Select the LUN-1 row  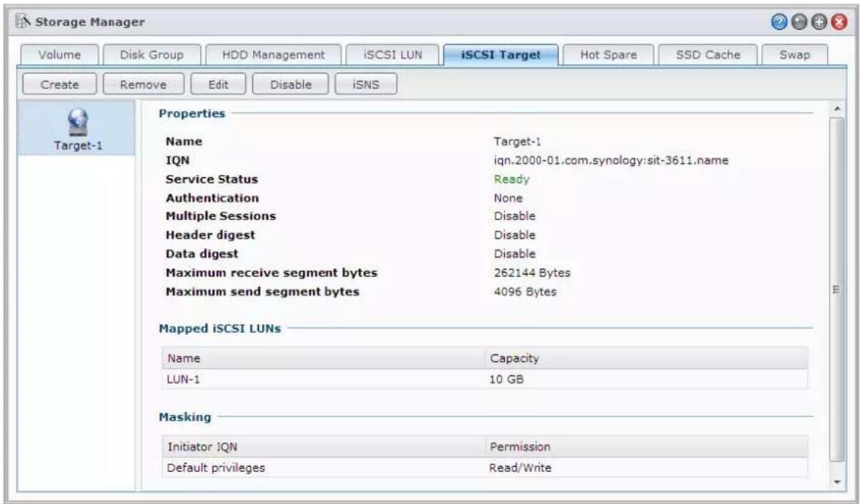tap(485, 379)
